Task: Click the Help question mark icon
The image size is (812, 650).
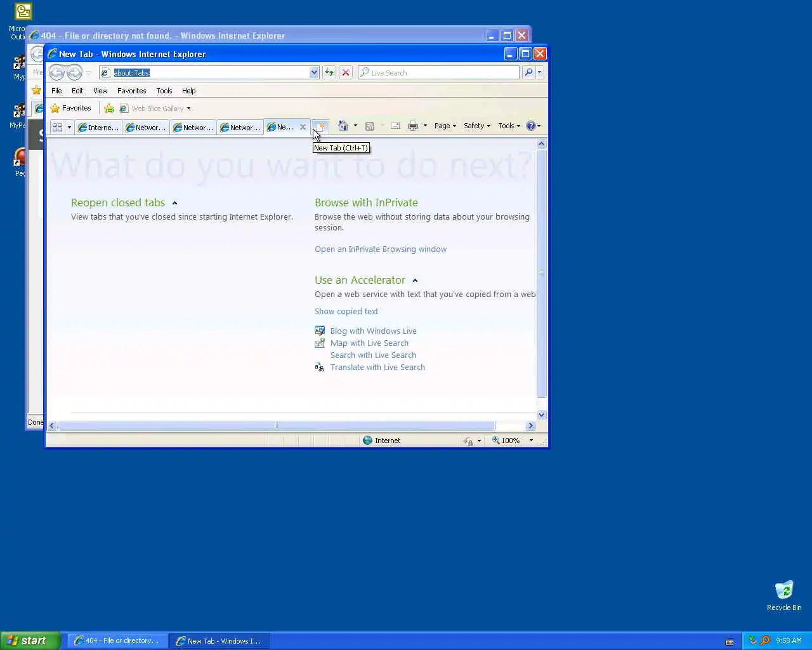Action: pos(531,126)
